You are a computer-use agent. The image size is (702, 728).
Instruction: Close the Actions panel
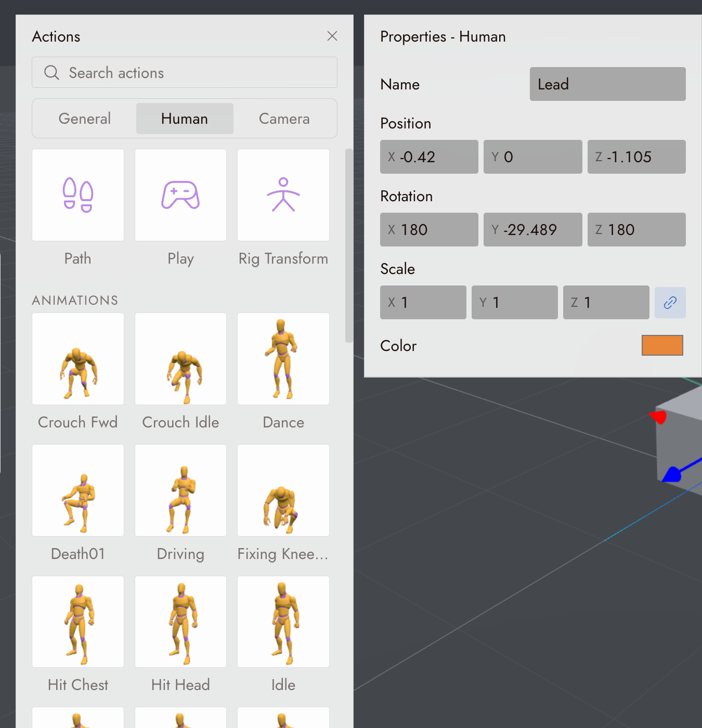pyautogui.click(x=332, y=36)
